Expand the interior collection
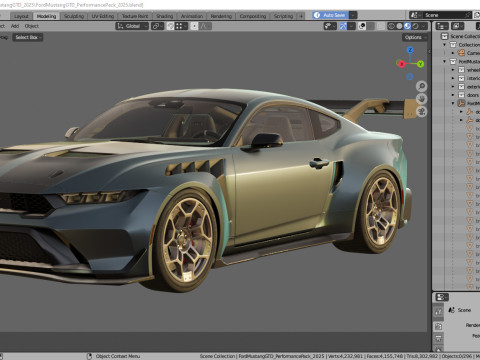 click(x=453, y=78)
